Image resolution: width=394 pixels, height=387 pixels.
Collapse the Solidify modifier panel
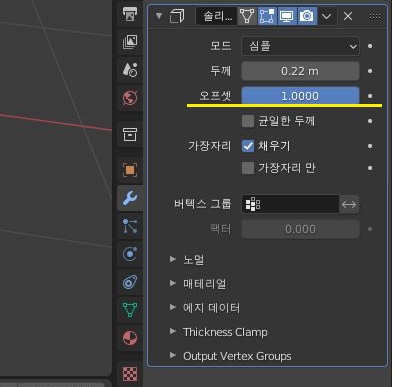(159, 16)
